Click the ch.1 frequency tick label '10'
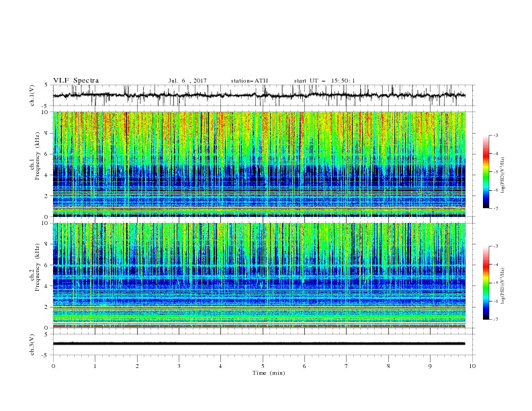Viewport: 532px width, 411px height. pos(46,112)
